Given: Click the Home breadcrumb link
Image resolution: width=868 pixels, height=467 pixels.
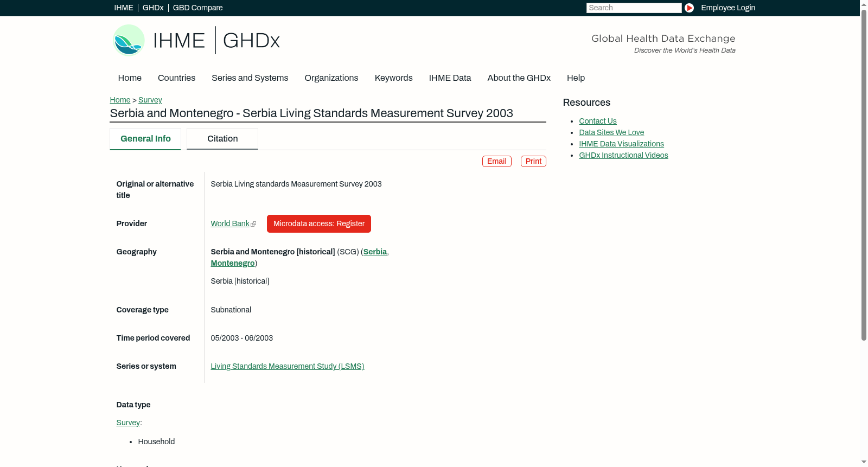Looking at the screenshot, I should point(120,100).
